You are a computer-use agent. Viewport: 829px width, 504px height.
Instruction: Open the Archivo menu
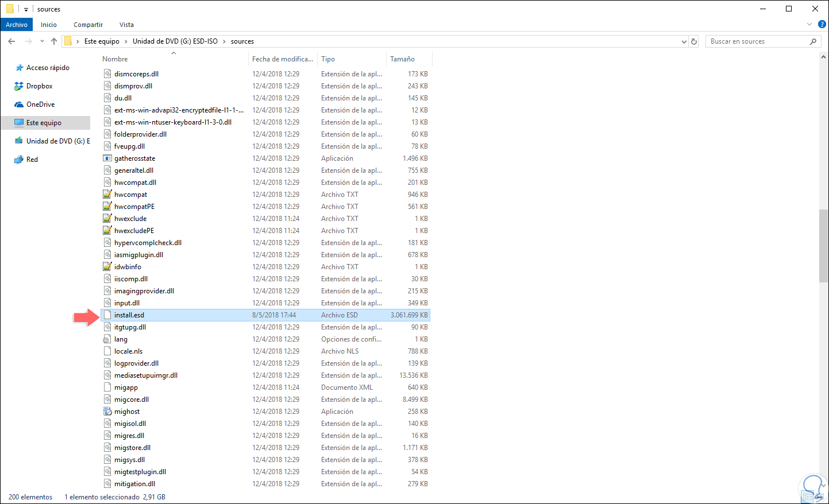click(x=17, y=25)
